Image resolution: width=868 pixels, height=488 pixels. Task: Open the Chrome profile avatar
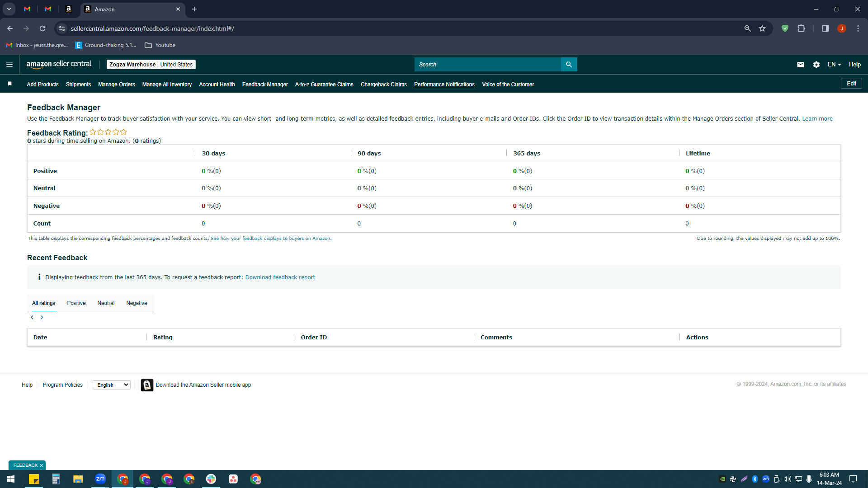[841, 28]
